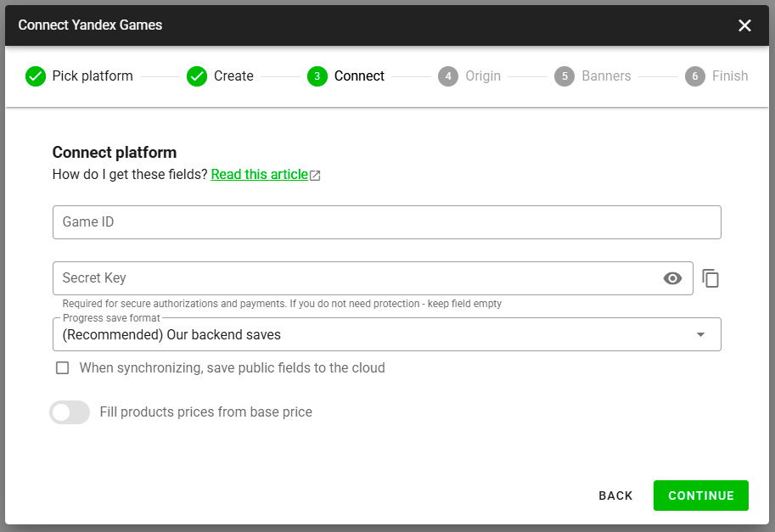This screenshot has width=775, height=532.
Task: Select the Connect step label
Action: pos(359,76)
